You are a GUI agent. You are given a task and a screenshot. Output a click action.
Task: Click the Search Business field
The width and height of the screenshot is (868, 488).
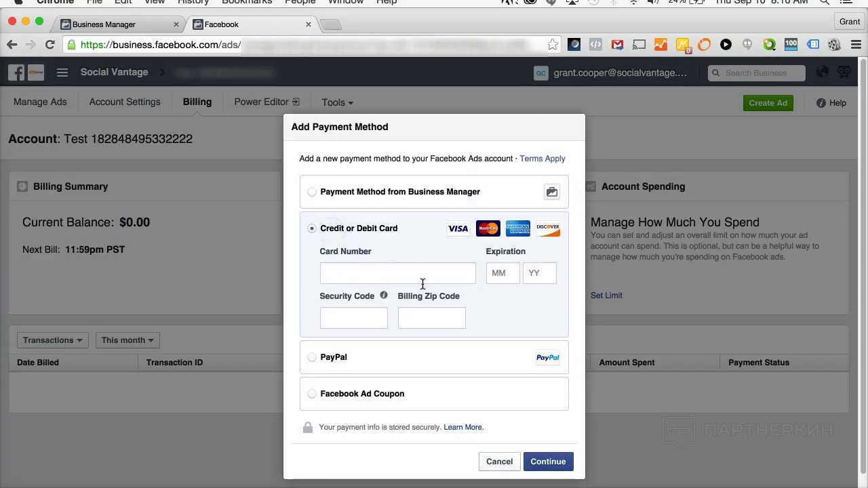pos(757,73)
